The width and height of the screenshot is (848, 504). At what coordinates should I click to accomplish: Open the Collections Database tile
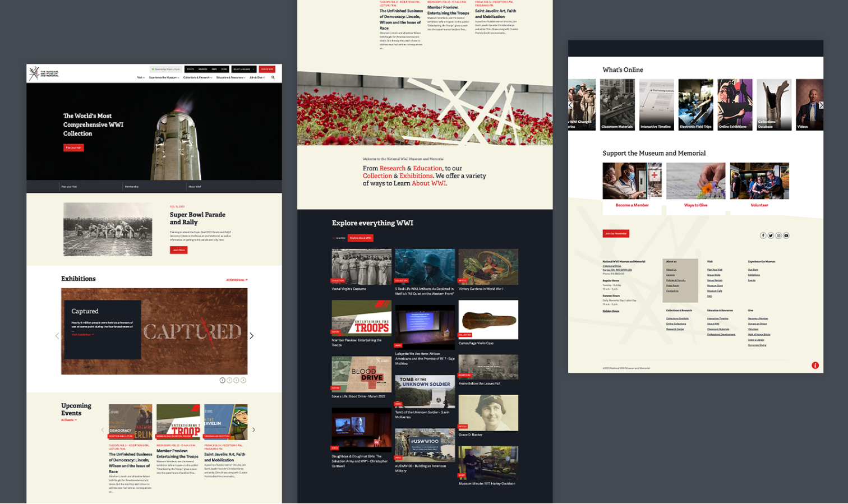(774, 105)
